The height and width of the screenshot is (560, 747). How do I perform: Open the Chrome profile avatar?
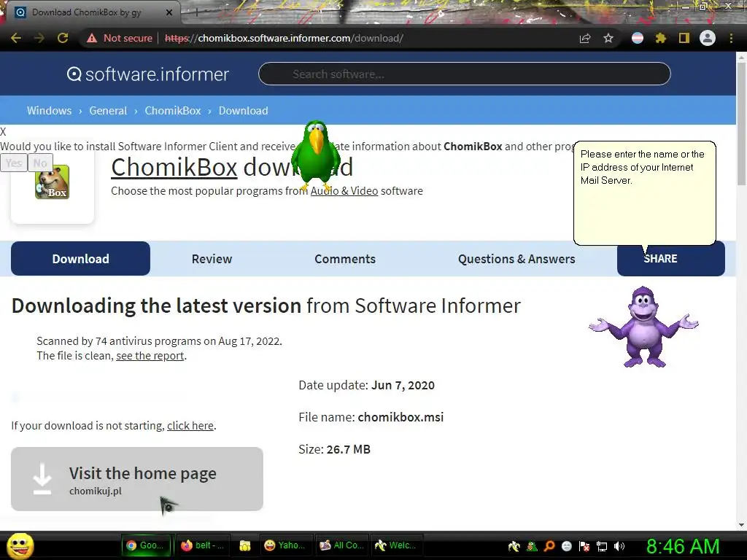[x=708, y=38]
